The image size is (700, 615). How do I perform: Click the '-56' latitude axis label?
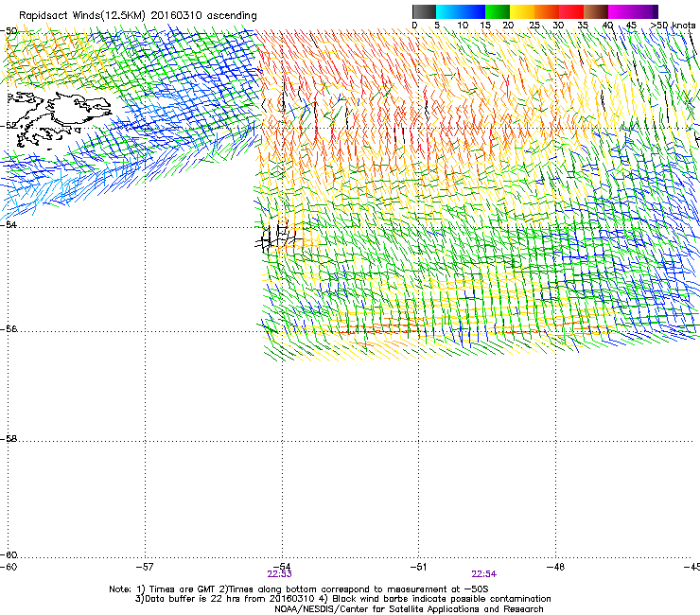coord(9,329)
